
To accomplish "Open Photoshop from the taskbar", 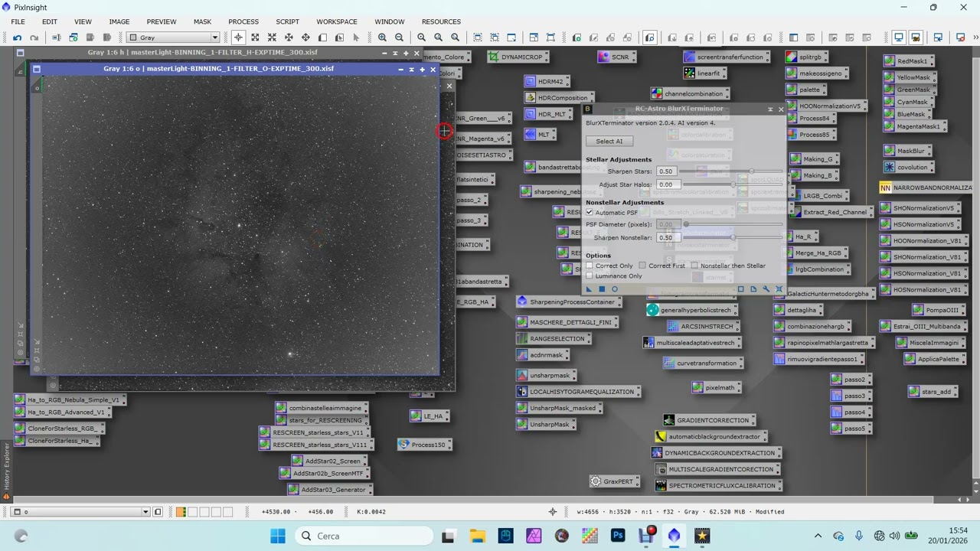I will click(618, 536).
